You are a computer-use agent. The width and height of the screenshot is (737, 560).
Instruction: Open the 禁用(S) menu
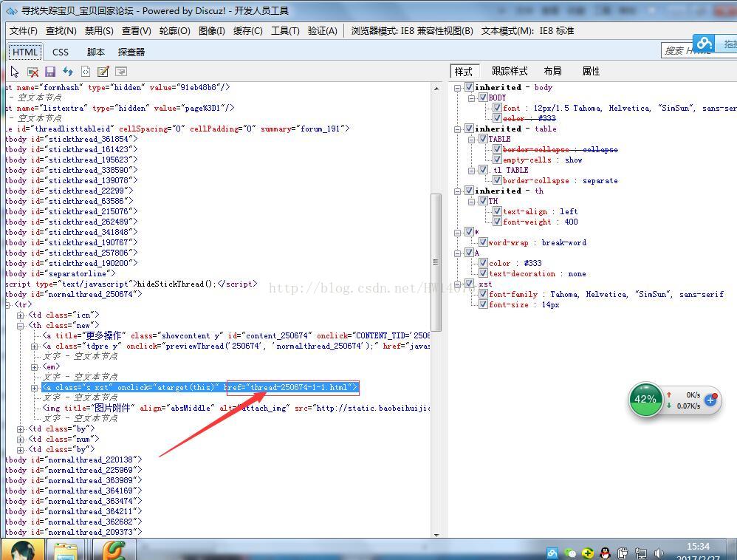99,31
